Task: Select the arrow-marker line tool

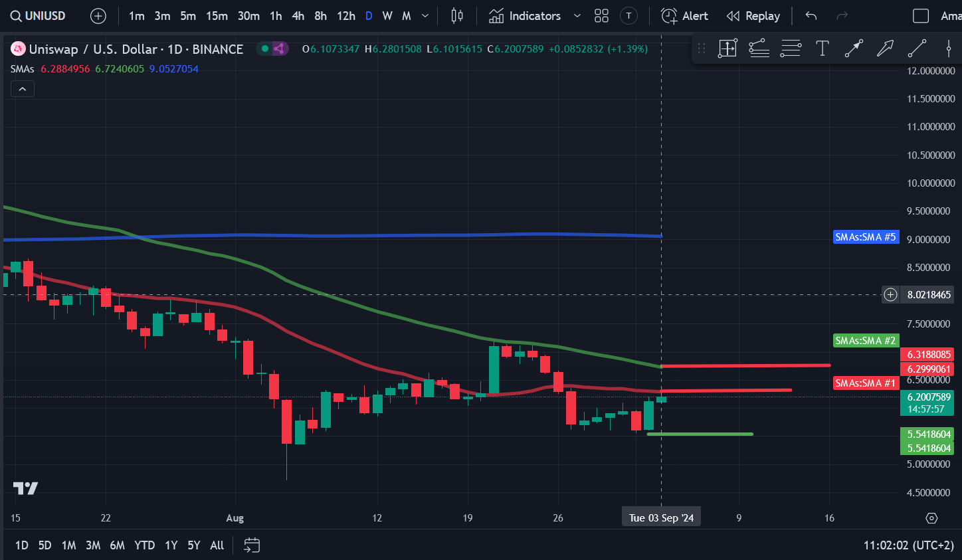Action: (854, 48)
